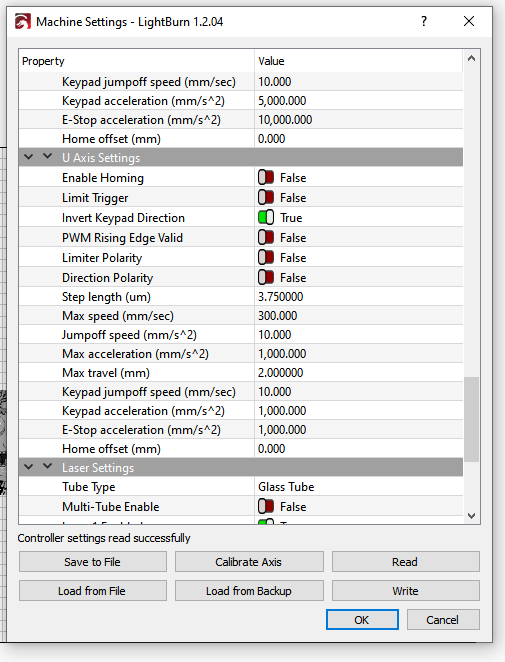Viewport: 505px width, 662px height.
Task: Close the Machine Settings dialog
Action: (469, 21)
